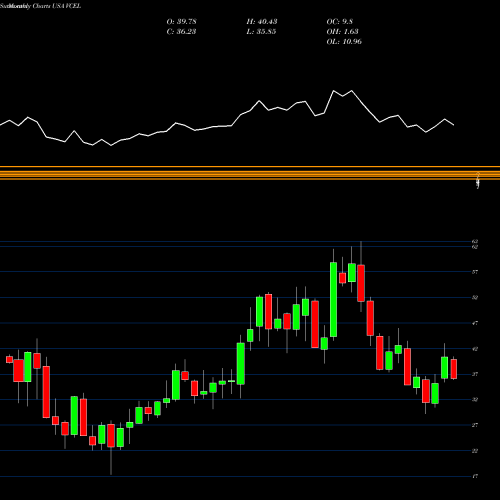Click the '52' price axis label
The height and width of the screenshot is (500, 500).
475,297
